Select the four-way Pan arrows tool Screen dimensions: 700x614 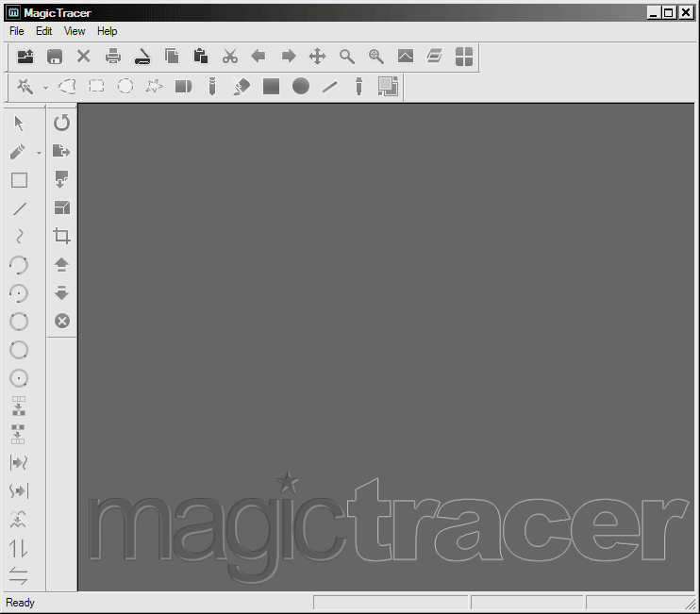click(317, 57)
